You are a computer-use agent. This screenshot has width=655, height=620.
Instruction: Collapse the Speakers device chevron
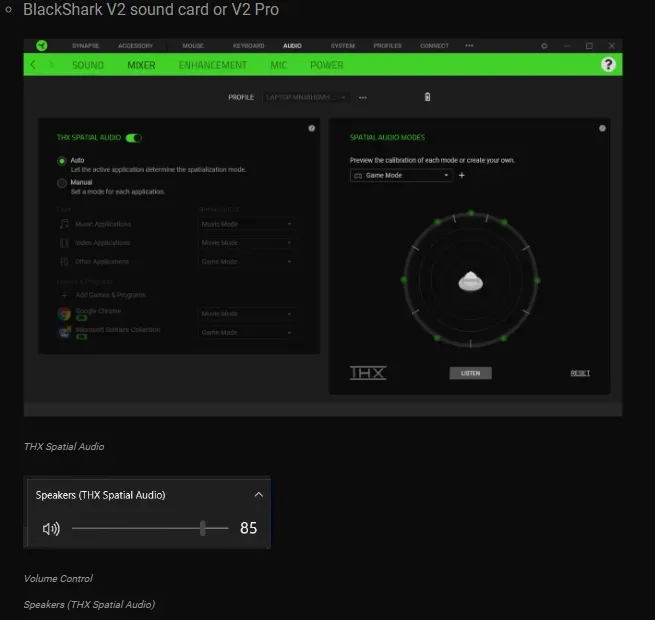(x=259, y=495)
